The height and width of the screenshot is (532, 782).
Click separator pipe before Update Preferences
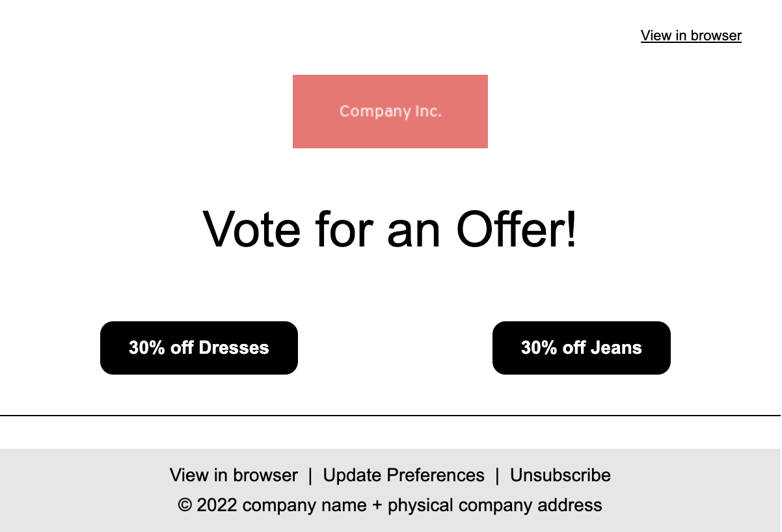310,475
